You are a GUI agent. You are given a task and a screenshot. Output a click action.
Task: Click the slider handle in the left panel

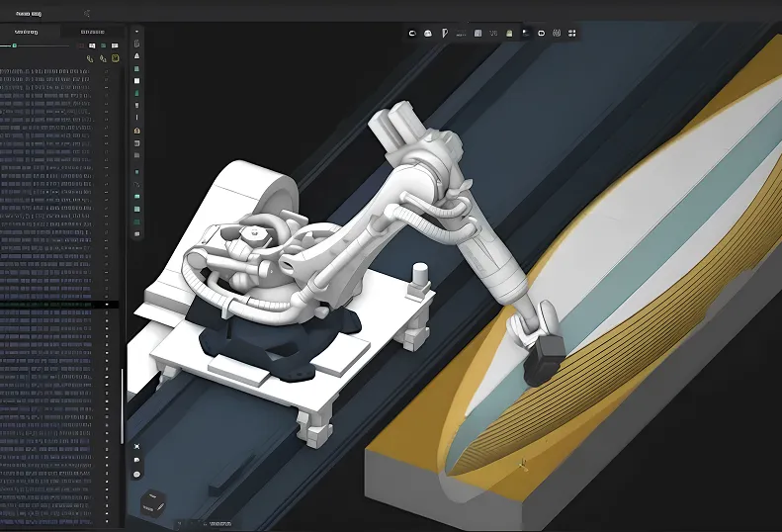click(14, 45)
